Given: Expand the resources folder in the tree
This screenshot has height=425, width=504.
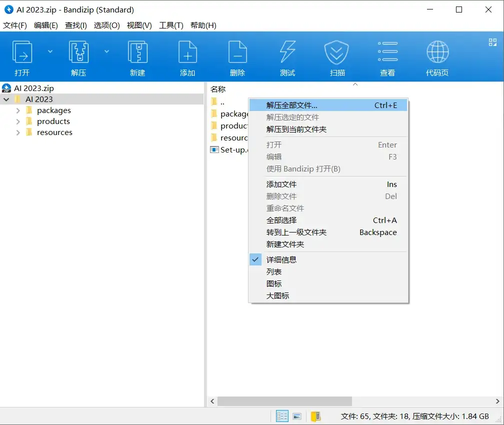Looking at the screenshot, I should (18, 132).
